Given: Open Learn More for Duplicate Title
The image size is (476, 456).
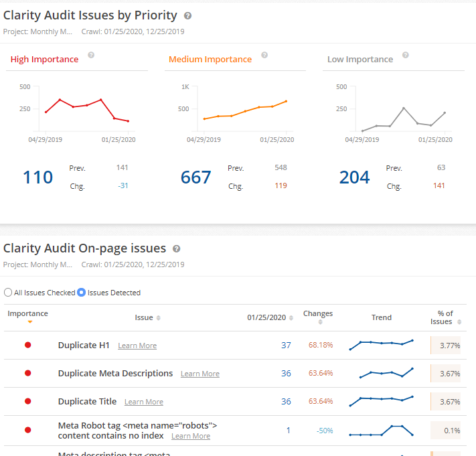Looking at the screenshot, I should click(x=143, y=402).
